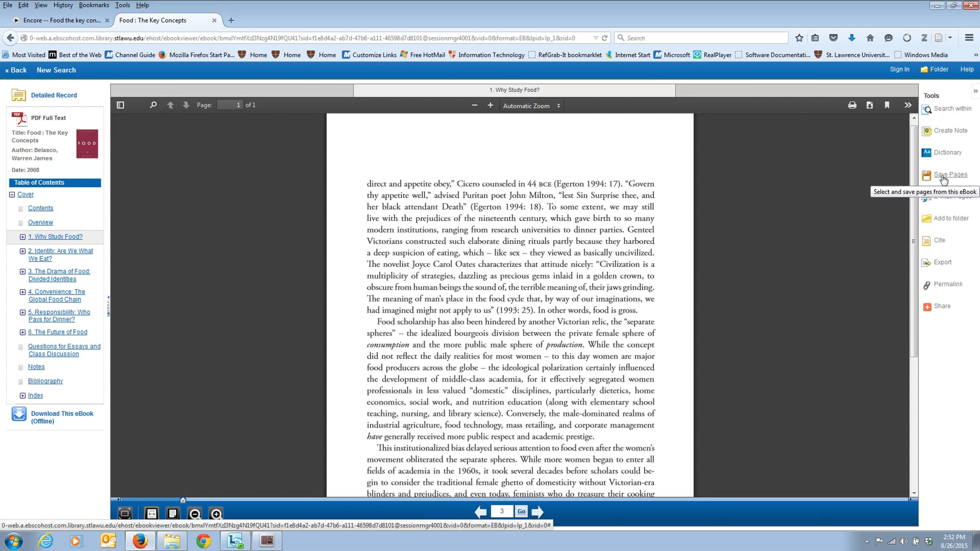
Task: Expand the Index section node
Action: 23,395
